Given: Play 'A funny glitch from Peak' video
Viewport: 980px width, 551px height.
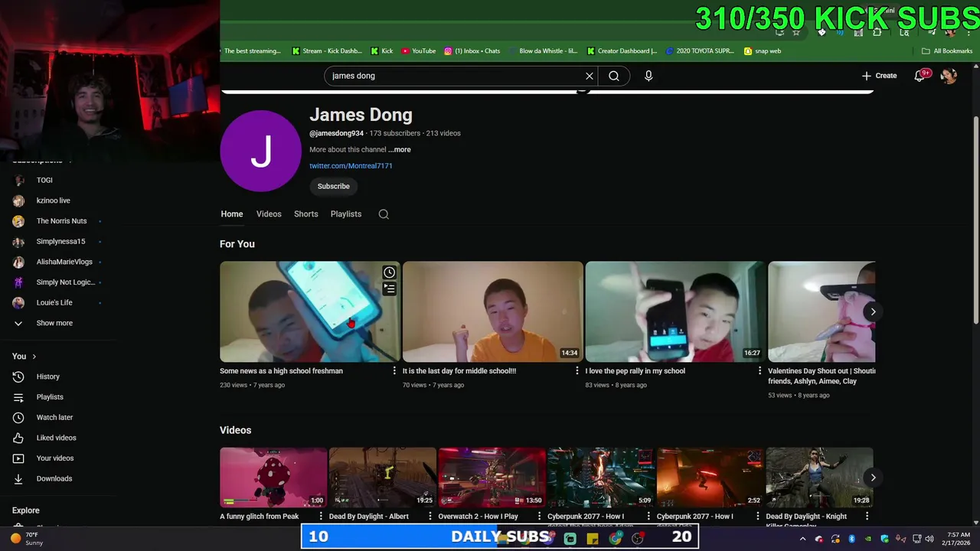Looking at the screenshot, I should (x=273, y=478).
